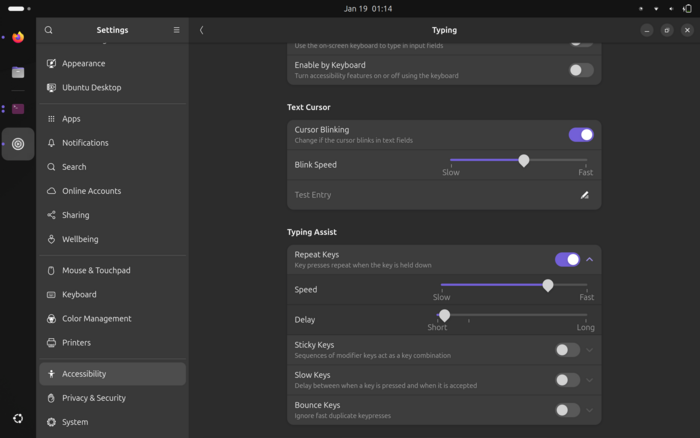
Task: Go to Color Management settings
Action: point(96,319)
